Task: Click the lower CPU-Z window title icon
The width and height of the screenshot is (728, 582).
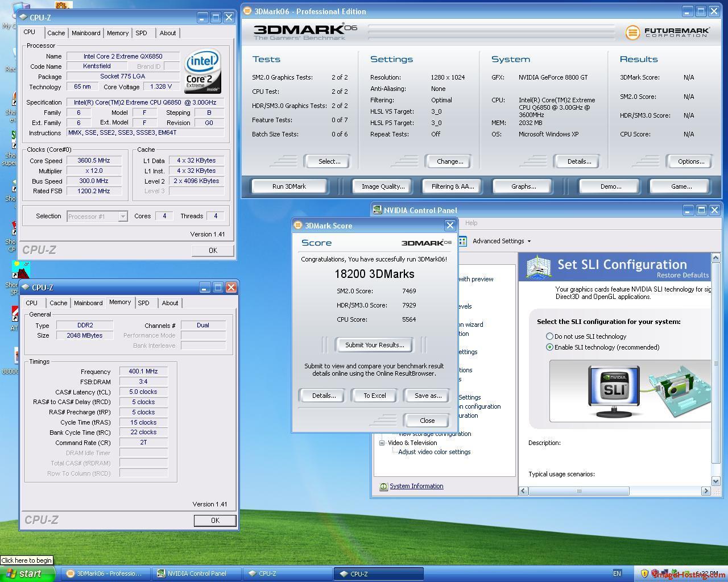Action: [x=25, y=288]
